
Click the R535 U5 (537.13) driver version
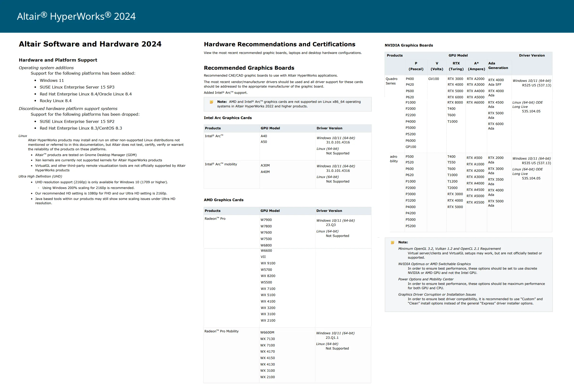click(536, 163)
